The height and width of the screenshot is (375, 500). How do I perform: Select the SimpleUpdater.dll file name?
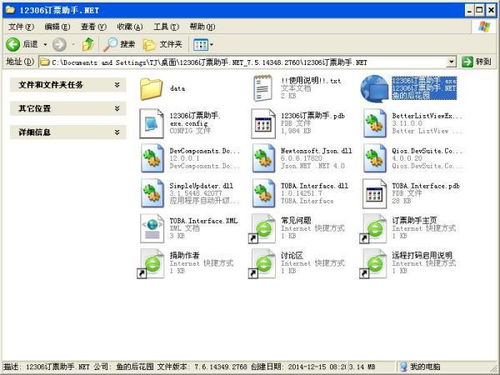point(201,185)
